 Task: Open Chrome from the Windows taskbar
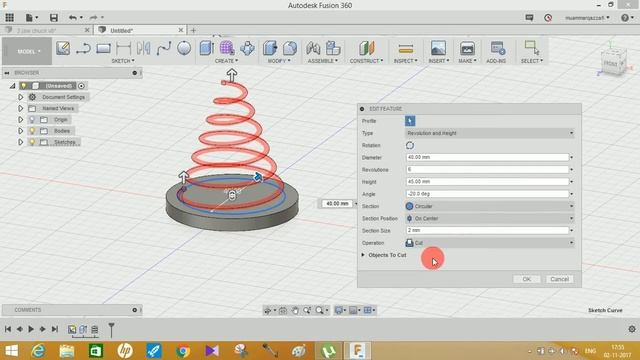pyautogui.click(x=183, y=351)
